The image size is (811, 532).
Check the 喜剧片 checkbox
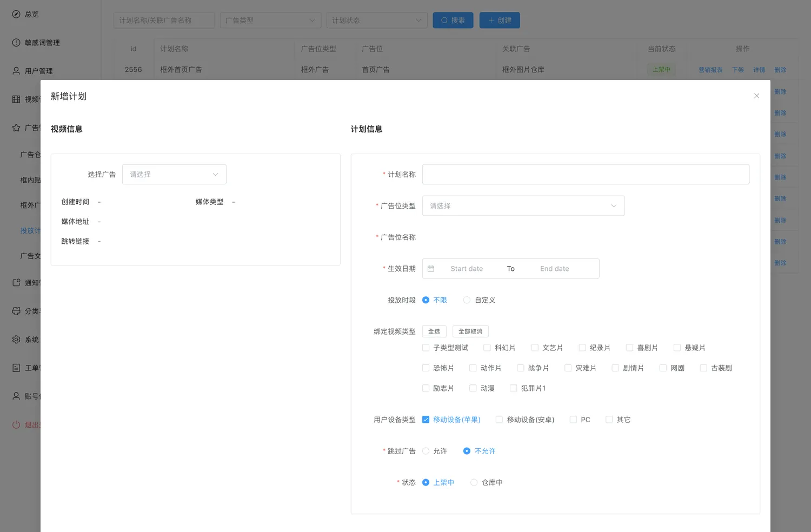(629, 348)
